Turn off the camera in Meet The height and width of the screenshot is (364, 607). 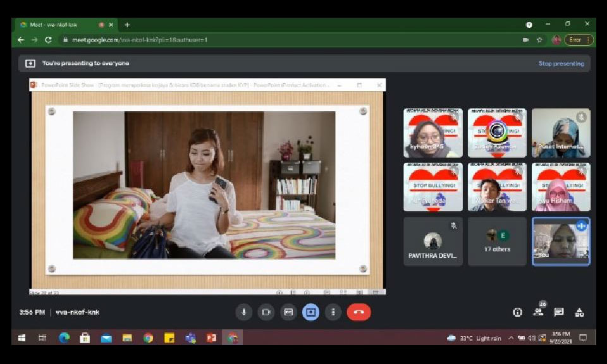point(266,312)
